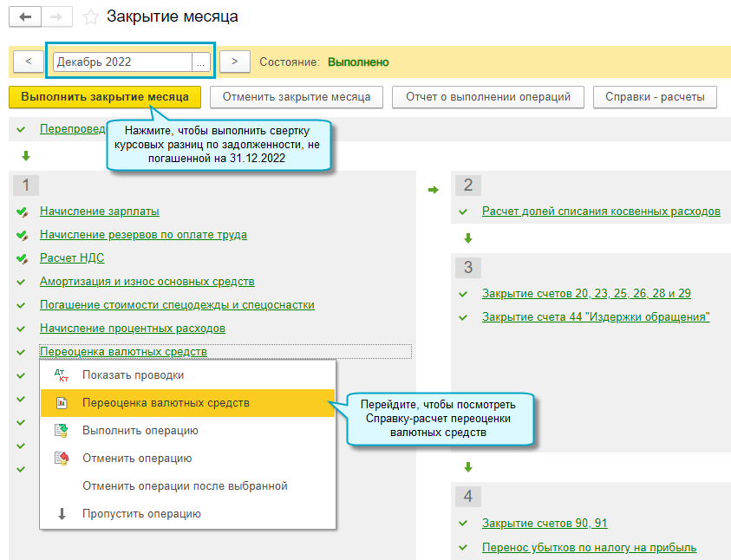Click the report icon beside Переоценка валютных средств

click(x=62, y=403)
